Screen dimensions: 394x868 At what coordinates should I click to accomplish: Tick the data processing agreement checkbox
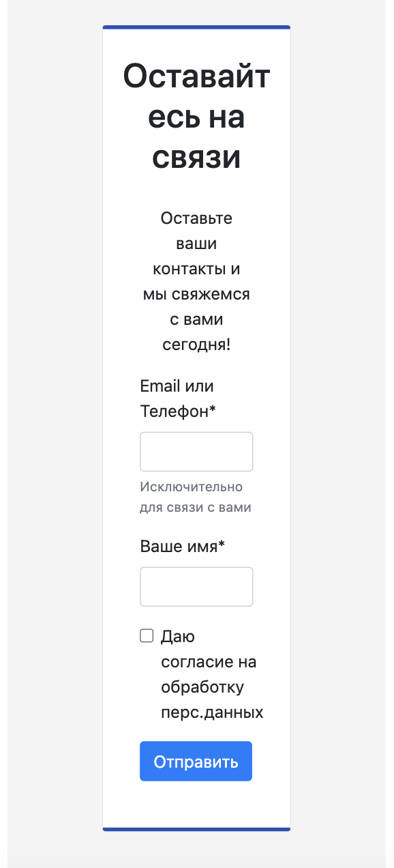tap(147, 635)
